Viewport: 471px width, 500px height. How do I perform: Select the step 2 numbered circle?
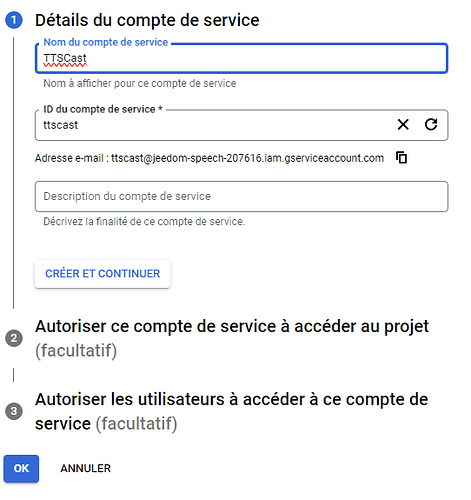click(14, 338)
